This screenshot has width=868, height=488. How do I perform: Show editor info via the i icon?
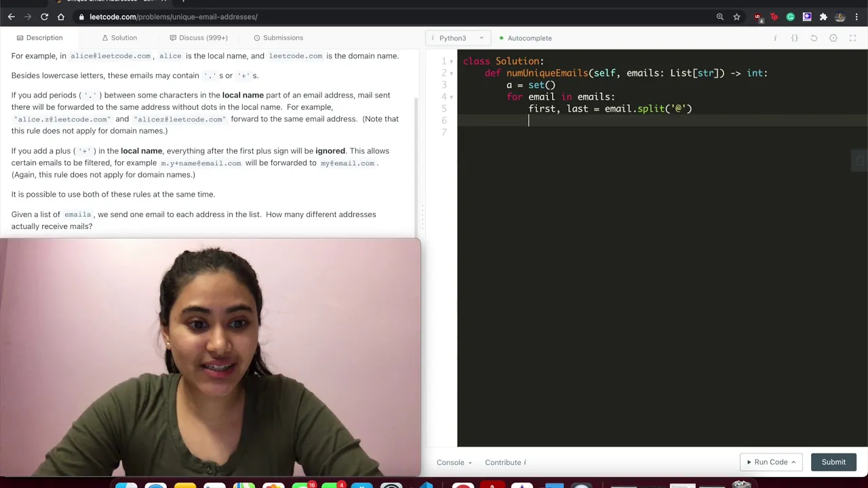(775, 38)
